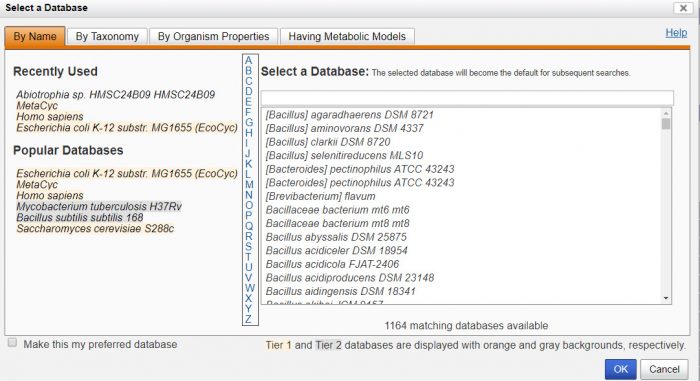Screen dimensions: 700x381
Task: Choose Bacillus acidicola FJAT-2406
Action: coord(332,264)
